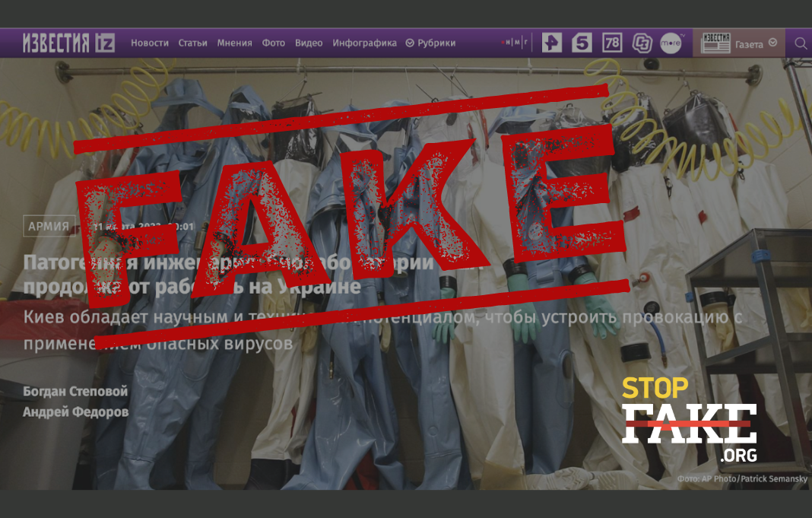Click the photo credit AP Photo/Patrick Semansky
The width and height of the screenshot is (812, 518).
click(x=742, y=478)
